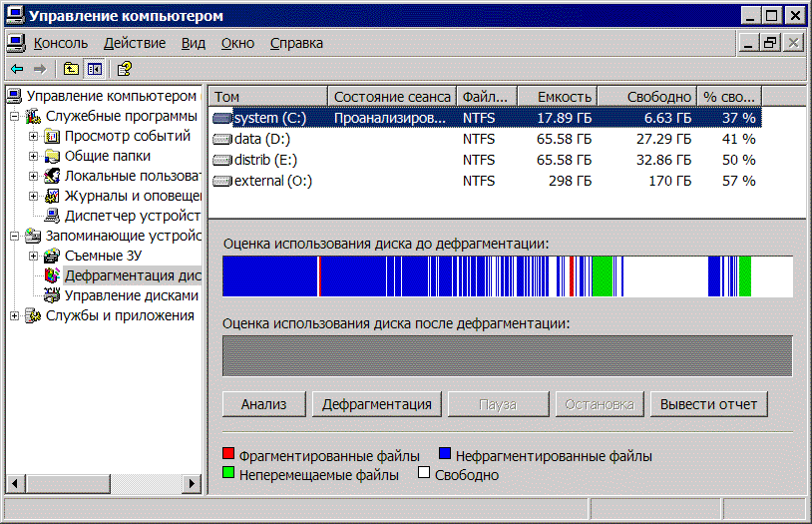Click the green Неперемещаемые файлы legend swatch

[x=228, y=473]
